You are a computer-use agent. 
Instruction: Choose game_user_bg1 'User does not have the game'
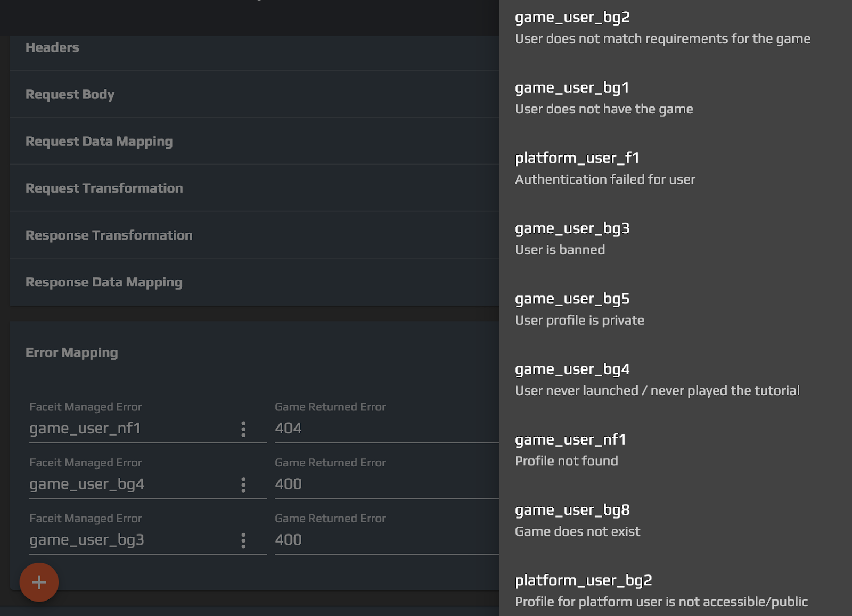point(571,87)
